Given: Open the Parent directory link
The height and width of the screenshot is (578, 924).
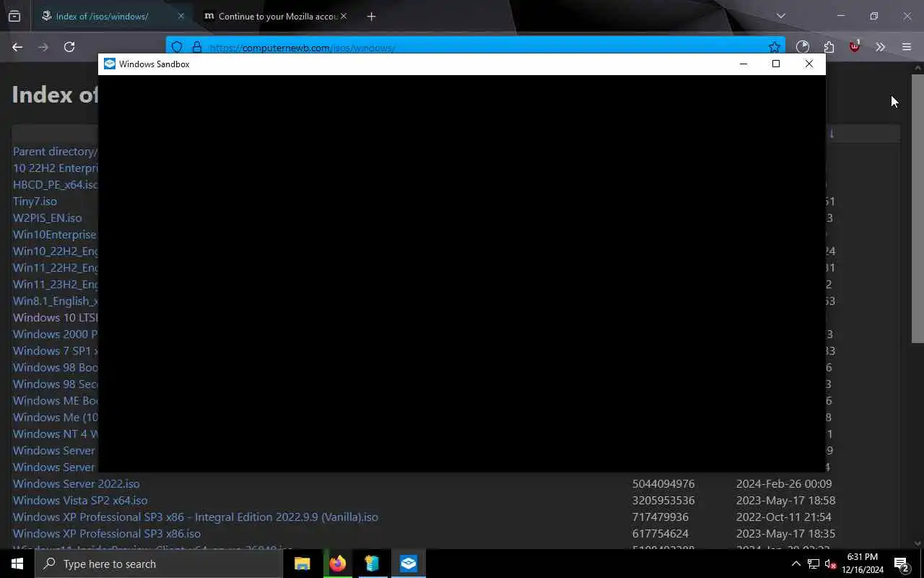Looking at the screenshot, I should click(55, 151).
